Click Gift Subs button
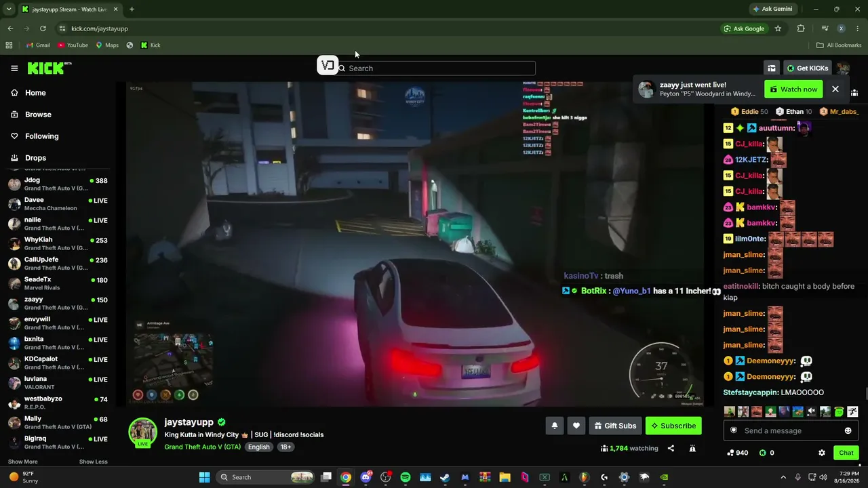Viewport: 868px width, 488px height. [x=615, y=426]
